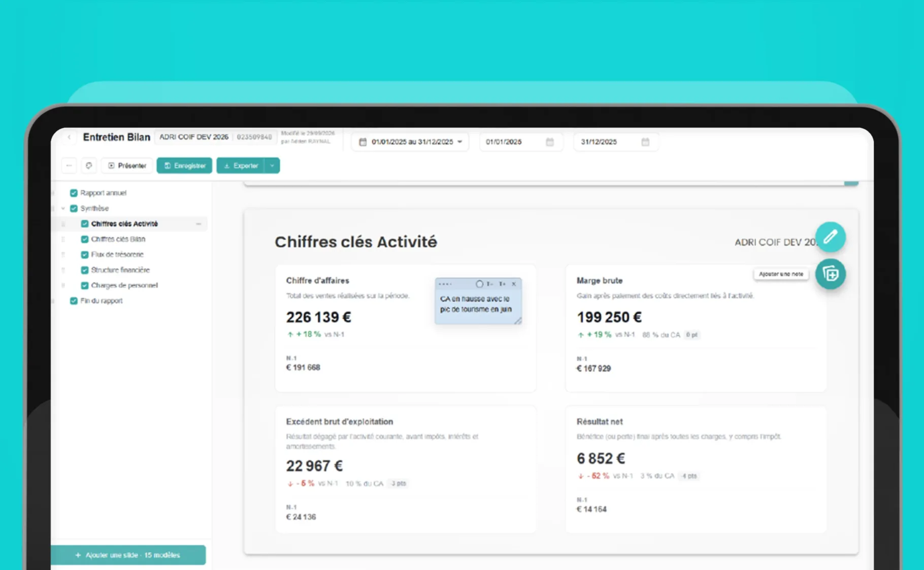
Task: Click the 22 967 € EBE figure
Action: click(314, 466)
